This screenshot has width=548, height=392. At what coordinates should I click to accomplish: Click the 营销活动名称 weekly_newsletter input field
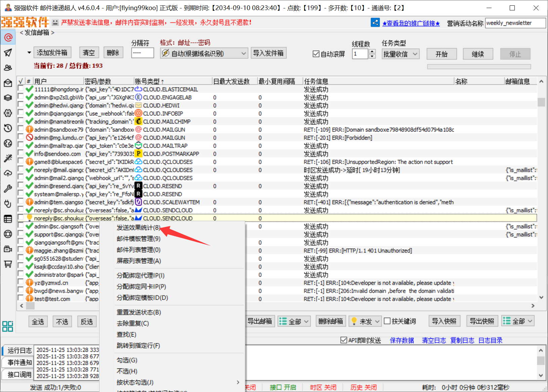click(515, 23)
